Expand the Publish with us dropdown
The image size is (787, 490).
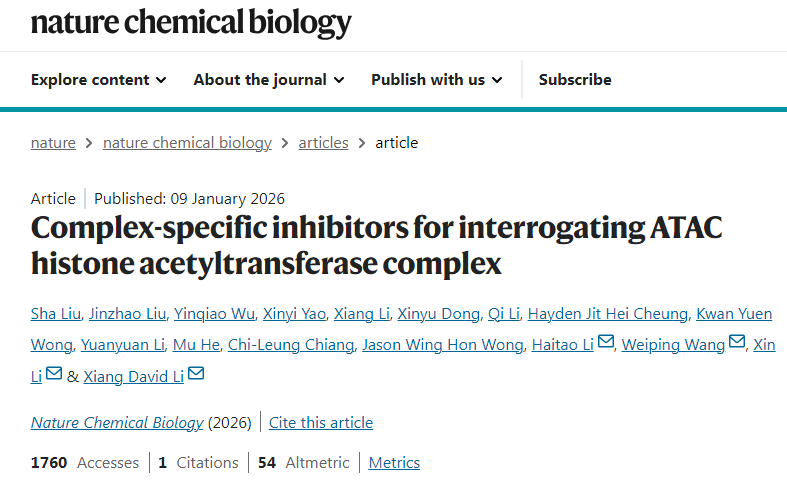click(x=436, y=80)
